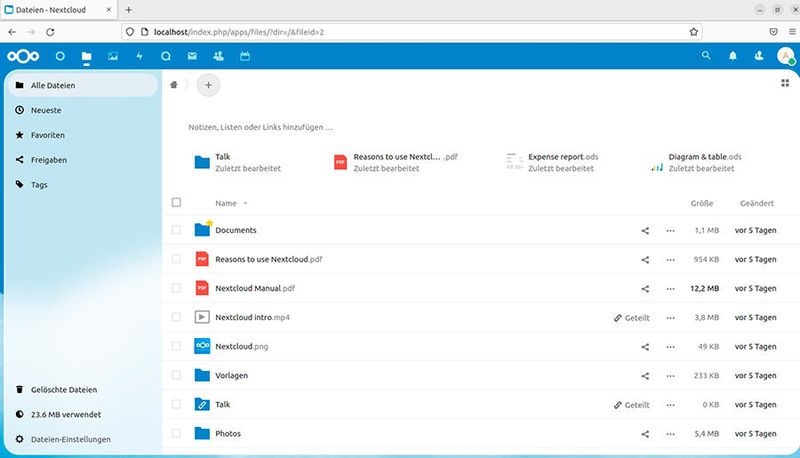
Task: Open the Nextcloud logo home link
Action: click(x=23, y=56)
